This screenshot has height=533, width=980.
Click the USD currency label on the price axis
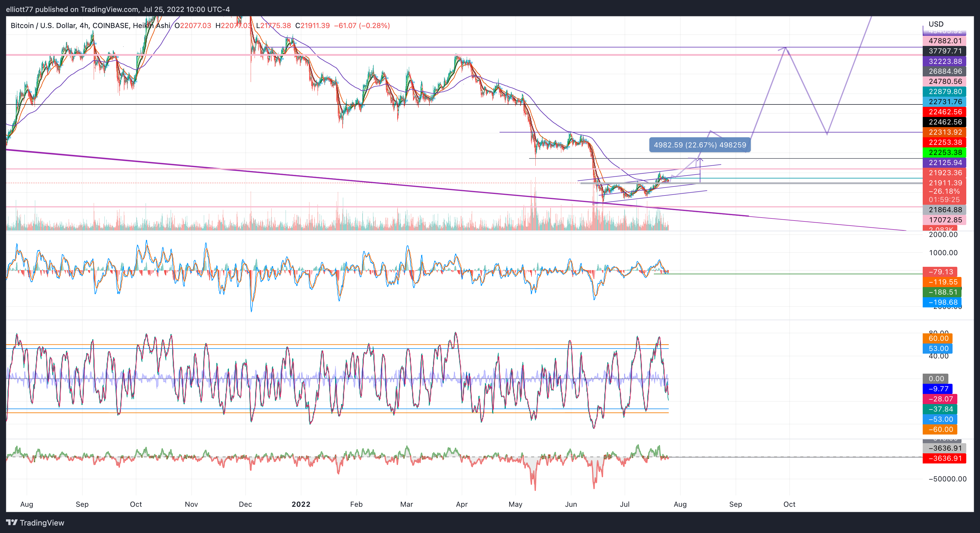coord(936,24)
